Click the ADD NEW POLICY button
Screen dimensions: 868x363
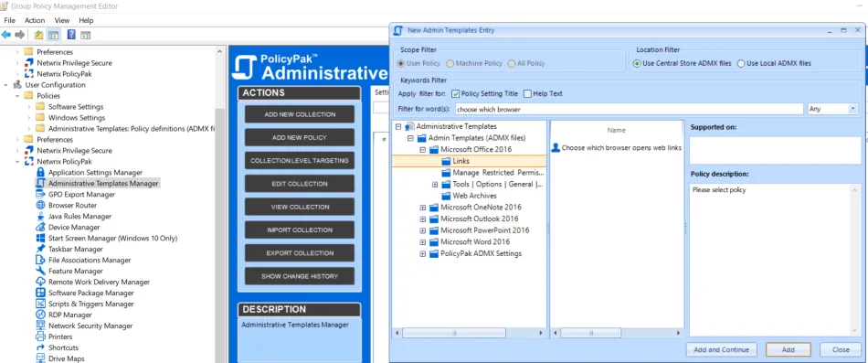click(x=300, y=137)
